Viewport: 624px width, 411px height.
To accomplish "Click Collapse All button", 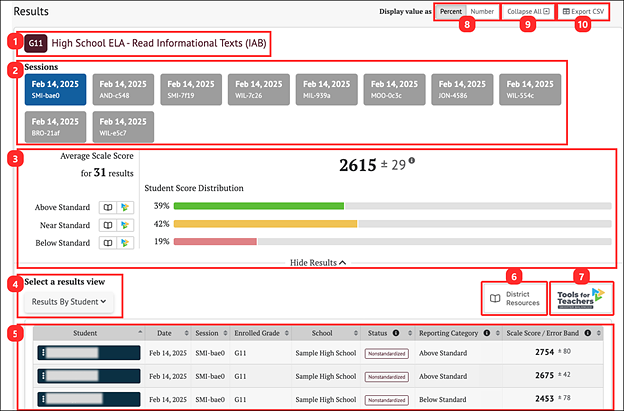I will 528,11.
